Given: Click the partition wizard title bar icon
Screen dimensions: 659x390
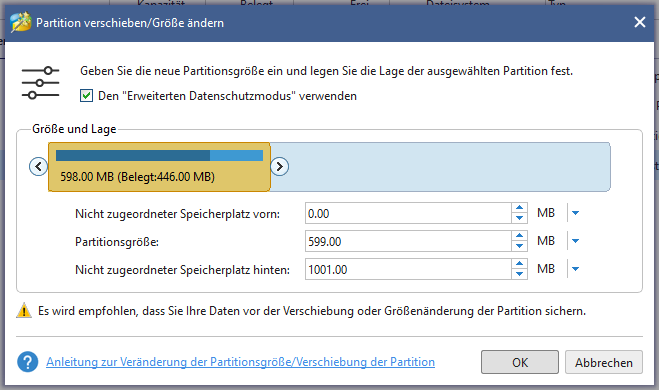Looking at the screenshot, I should click(x=21, y=22).
